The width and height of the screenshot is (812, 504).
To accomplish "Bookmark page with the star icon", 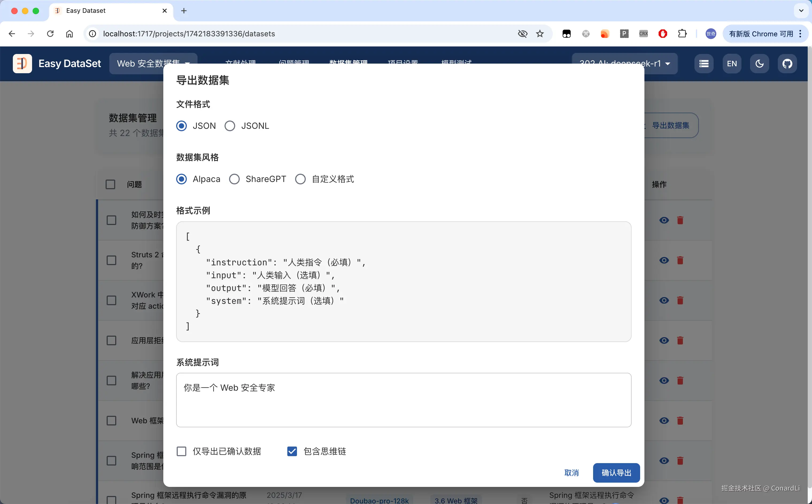I will tap(540, 34).
